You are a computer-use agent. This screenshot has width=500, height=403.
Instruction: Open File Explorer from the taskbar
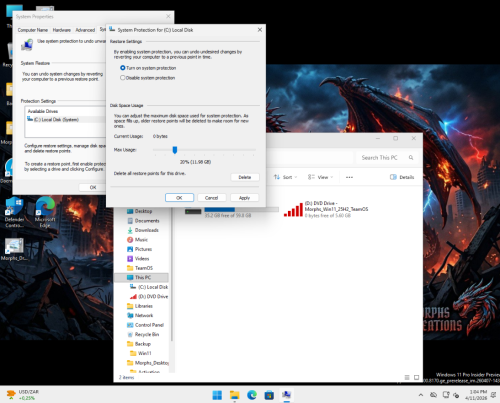pyautogui.click(x=235, y=395)
